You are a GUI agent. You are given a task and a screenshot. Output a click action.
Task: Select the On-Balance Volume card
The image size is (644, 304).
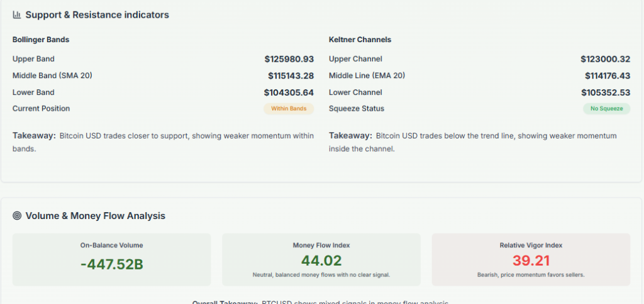[112, 259]
